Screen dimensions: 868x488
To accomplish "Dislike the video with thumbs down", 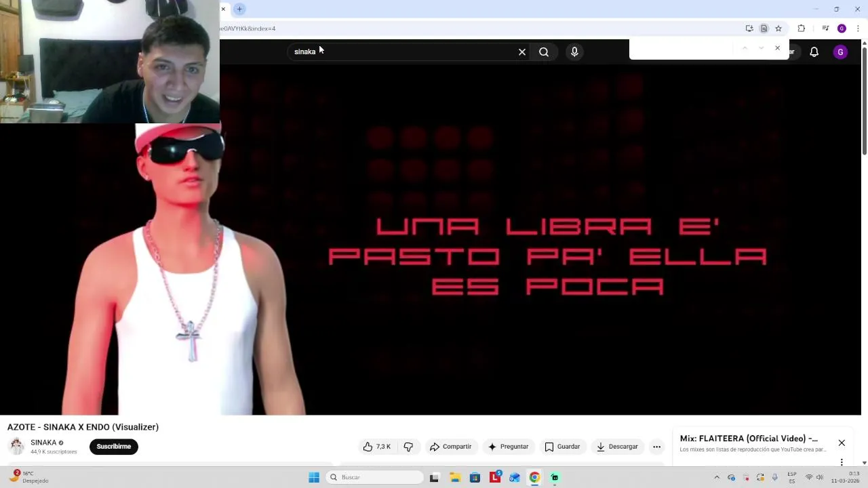I will point(408,447).
